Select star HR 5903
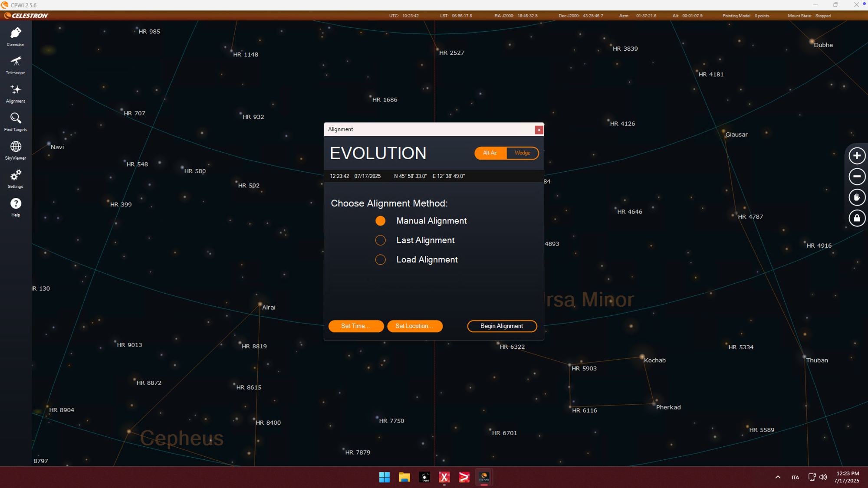Screen dimensions: 868x488 [x=584, y=368]
